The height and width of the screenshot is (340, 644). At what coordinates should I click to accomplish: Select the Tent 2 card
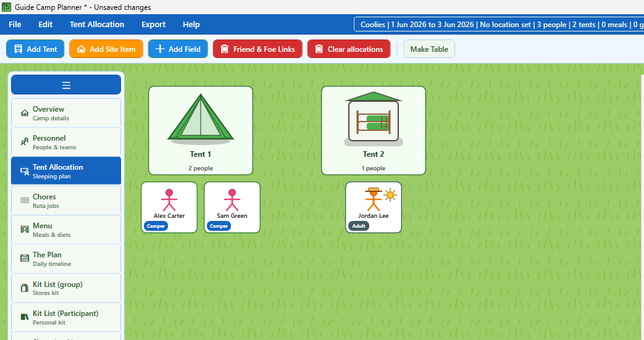(x=374, y=131)
